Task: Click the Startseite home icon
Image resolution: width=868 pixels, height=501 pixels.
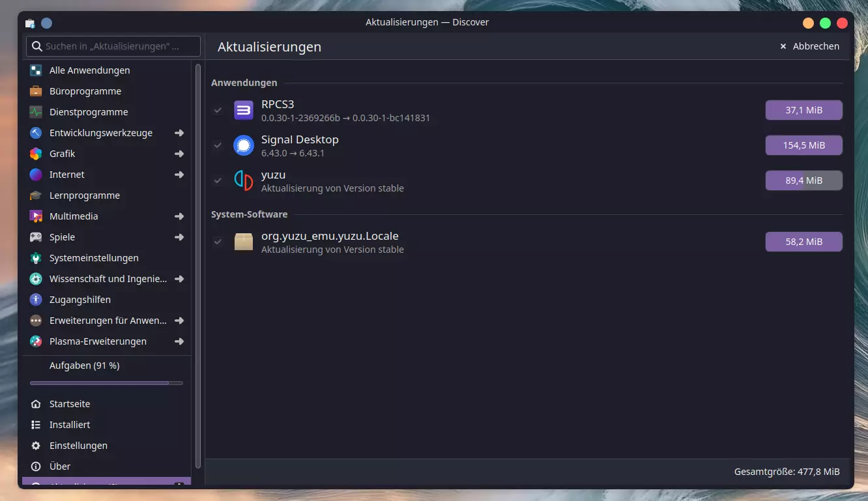Action: (x=36, y=404)
